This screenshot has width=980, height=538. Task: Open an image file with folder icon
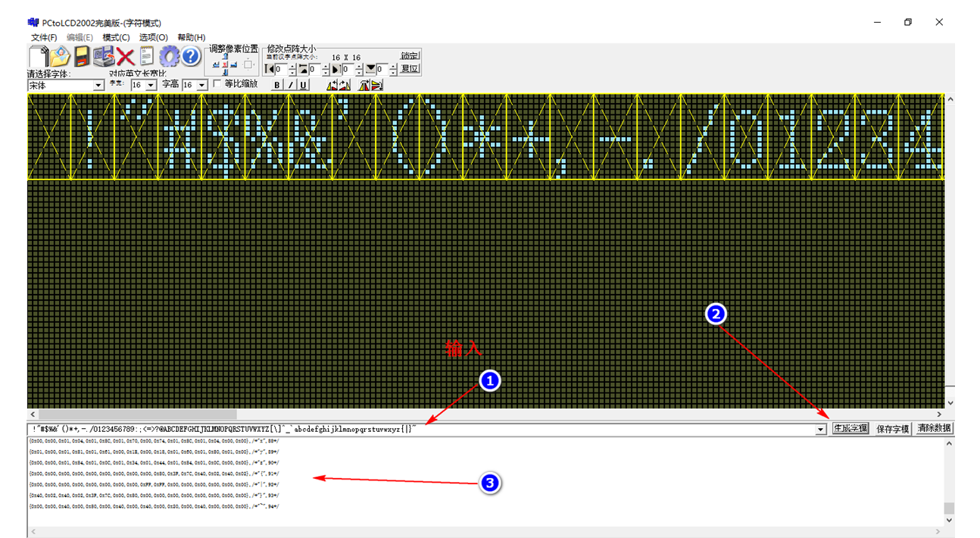click(x=61, y=57)
